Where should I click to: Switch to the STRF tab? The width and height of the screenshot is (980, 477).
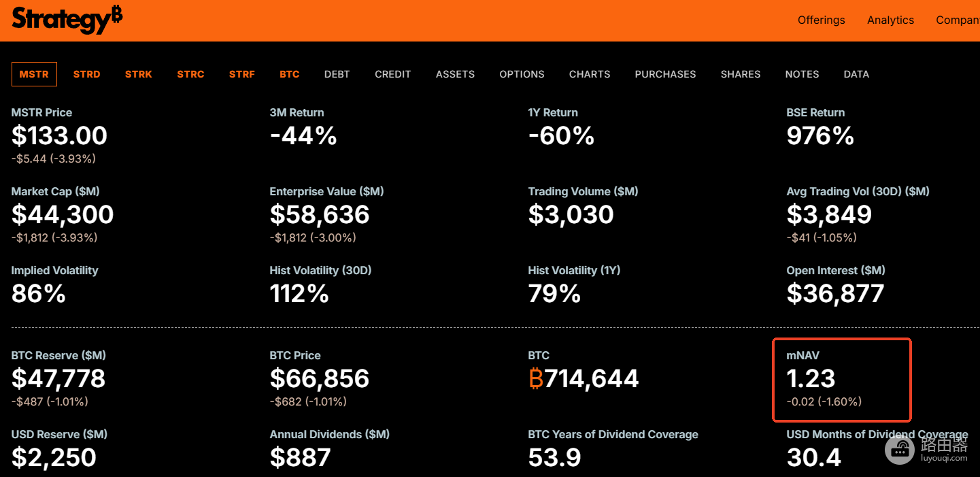coord(242,74)
